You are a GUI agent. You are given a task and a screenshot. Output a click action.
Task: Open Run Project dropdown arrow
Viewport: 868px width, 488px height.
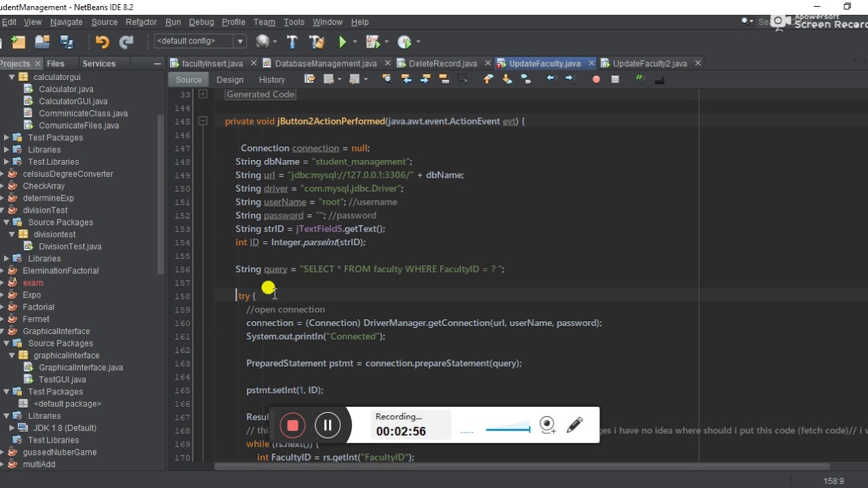pyautogui.click(x=355, y=42)
